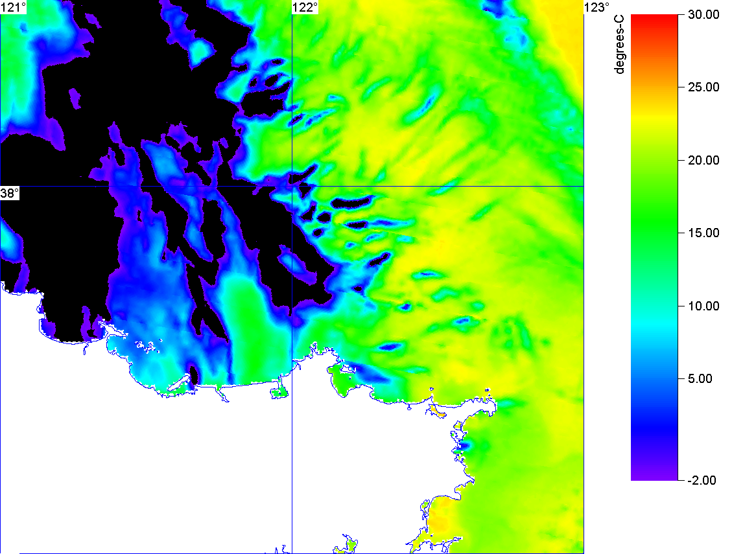
Task: Click the 121° longitude label
Action: [x=13, y=7]
